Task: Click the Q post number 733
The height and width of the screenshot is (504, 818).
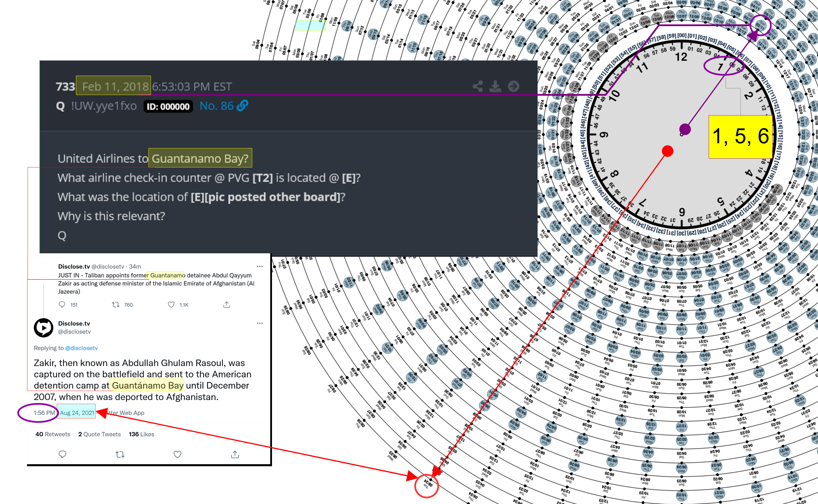Action: (x=65, y=87)
